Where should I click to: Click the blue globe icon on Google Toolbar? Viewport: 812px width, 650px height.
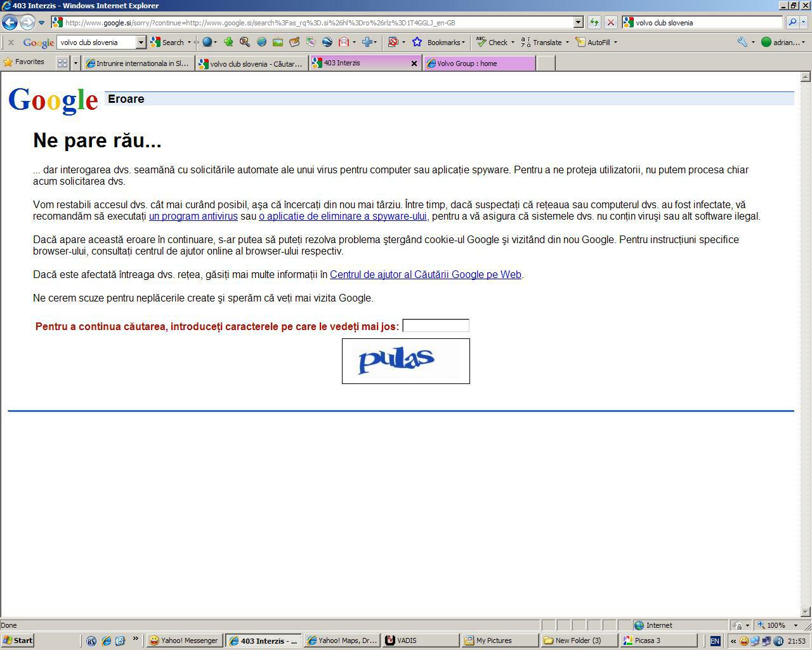pyautogui.click(x=207, y=43)
